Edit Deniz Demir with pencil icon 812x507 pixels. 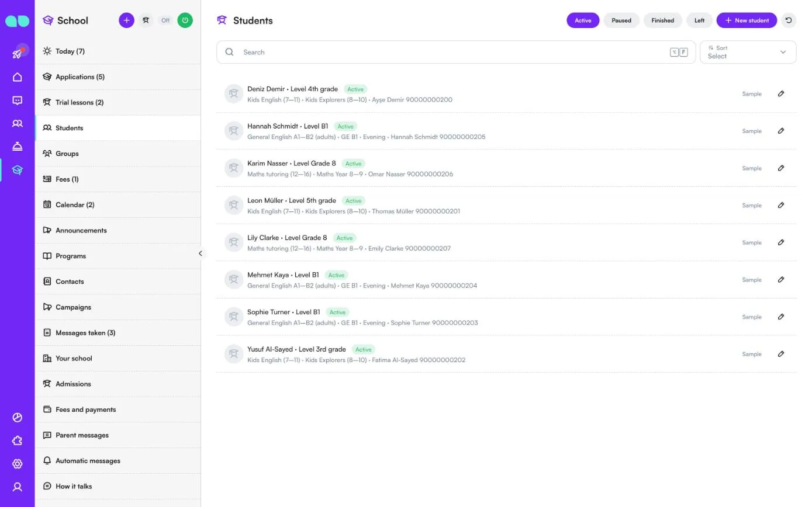pos(781,93)
